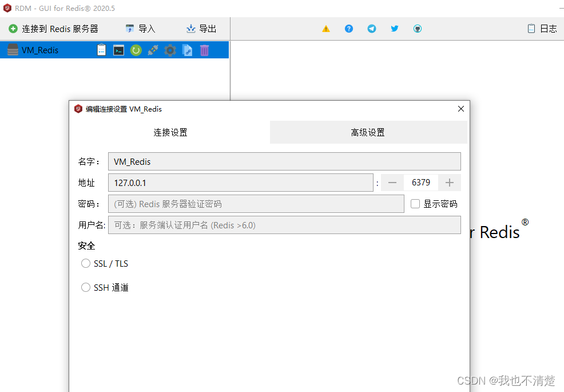The image size is (564, 392).
Task: Decrease port number with minus button
Action: [x=392, y=183]
